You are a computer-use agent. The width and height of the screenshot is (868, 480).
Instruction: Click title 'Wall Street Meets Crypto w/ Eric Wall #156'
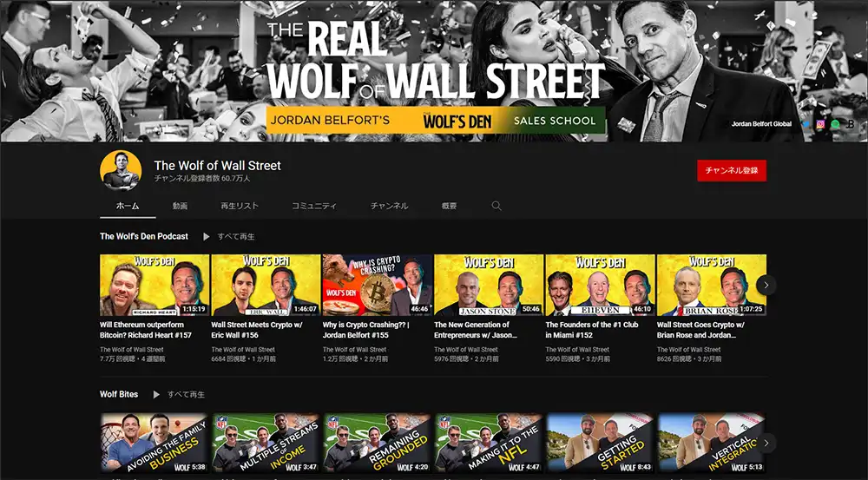tap(257, 330)
